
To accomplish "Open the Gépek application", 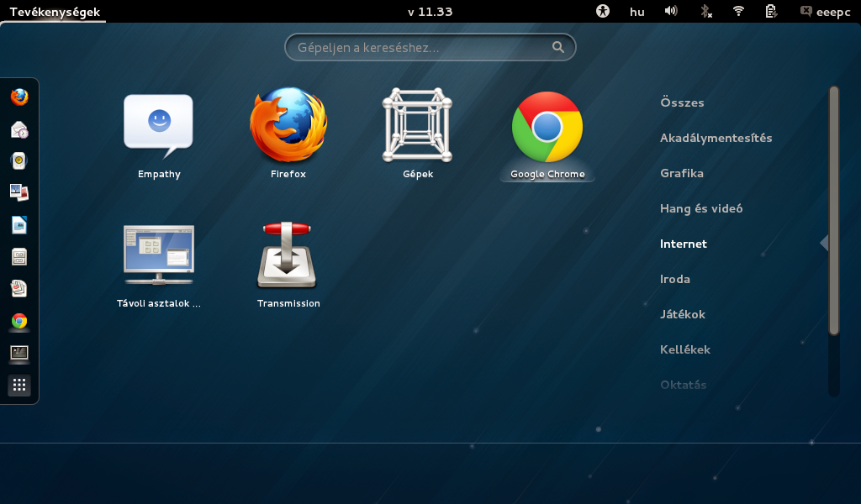I will [418, 134].
